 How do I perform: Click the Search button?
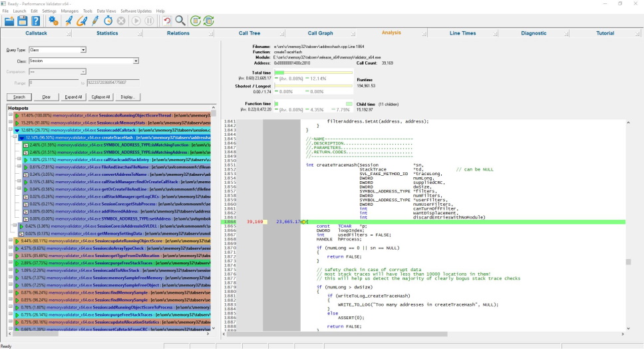coord(19,97)
